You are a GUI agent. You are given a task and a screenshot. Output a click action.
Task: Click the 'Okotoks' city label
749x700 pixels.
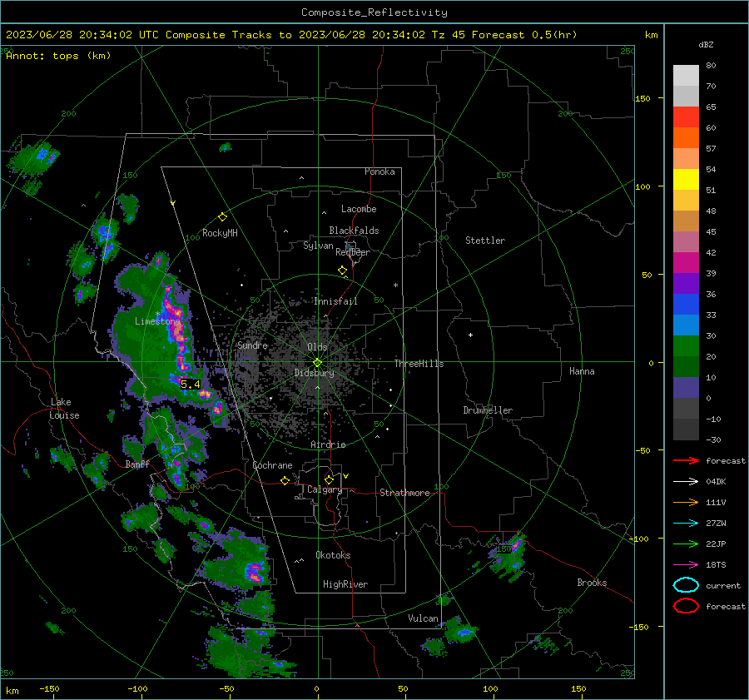click(333, 555)
